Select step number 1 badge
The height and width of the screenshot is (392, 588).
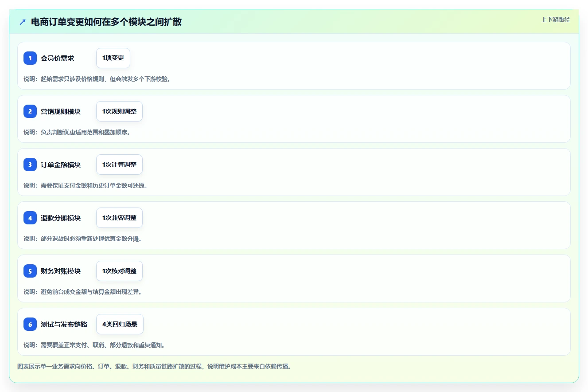pyautogui.click(x=30, y=58)
